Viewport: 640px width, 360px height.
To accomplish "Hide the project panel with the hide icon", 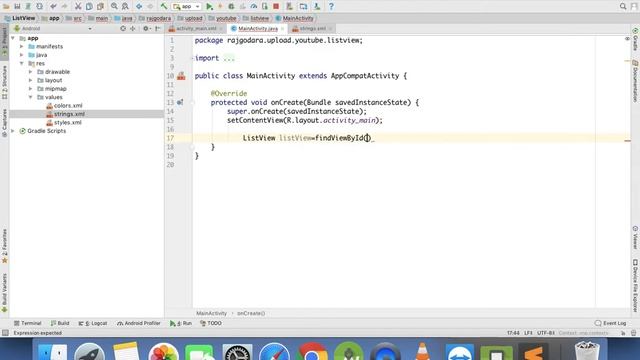I will (158, 29).
